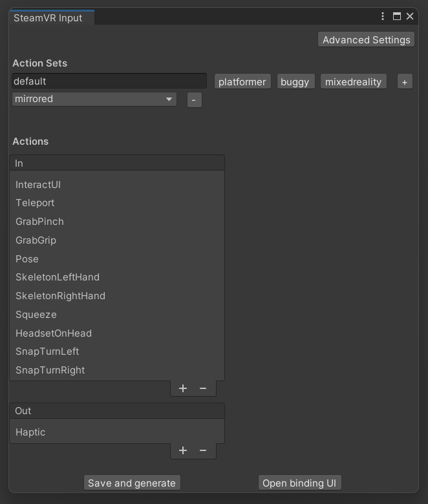Remove the selected Out action

click(203, 450)
